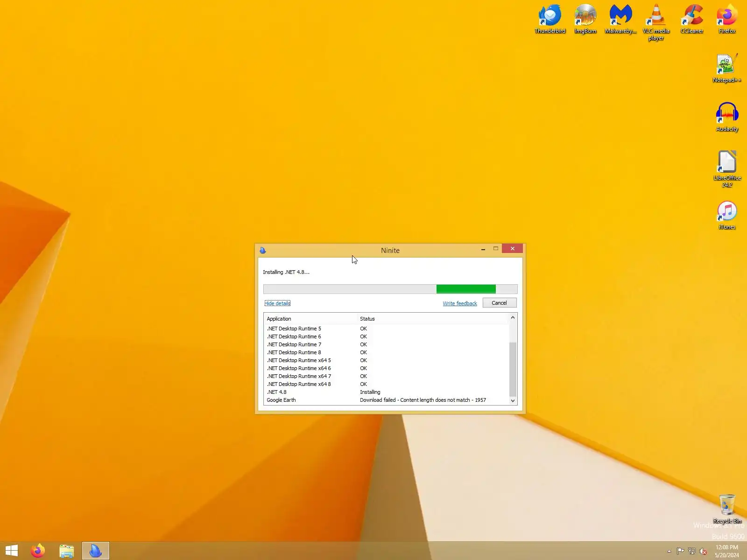Screen dimensions: 747x560
Task: Select the iTunes desktop shortcut
Action: tap(727, 215)
